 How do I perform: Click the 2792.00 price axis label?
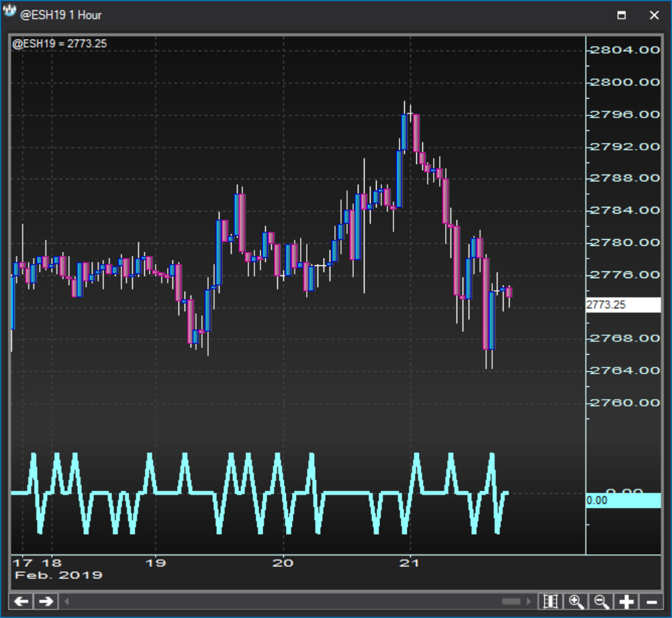625,146
